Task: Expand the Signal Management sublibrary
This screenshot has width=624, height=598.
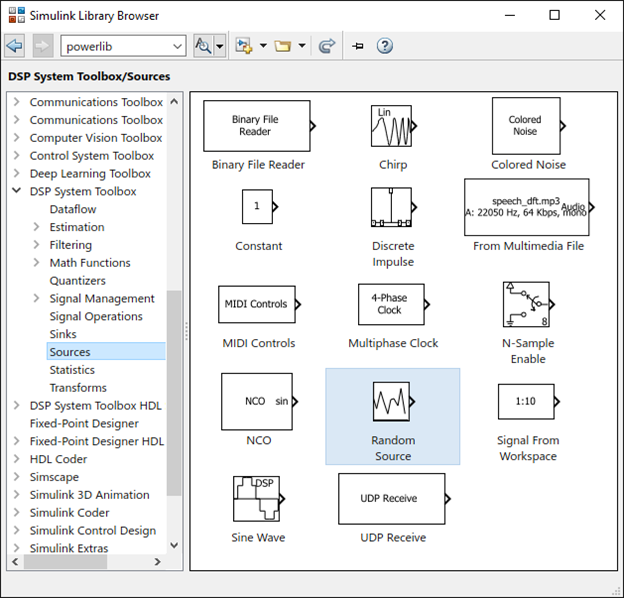Action: click(36, 298)
